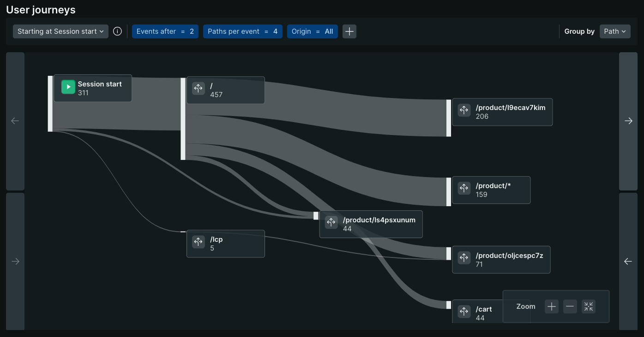Click the path icon on the /cart node
The height and width of the screenshot is (337, 644).
click(464, 311)
